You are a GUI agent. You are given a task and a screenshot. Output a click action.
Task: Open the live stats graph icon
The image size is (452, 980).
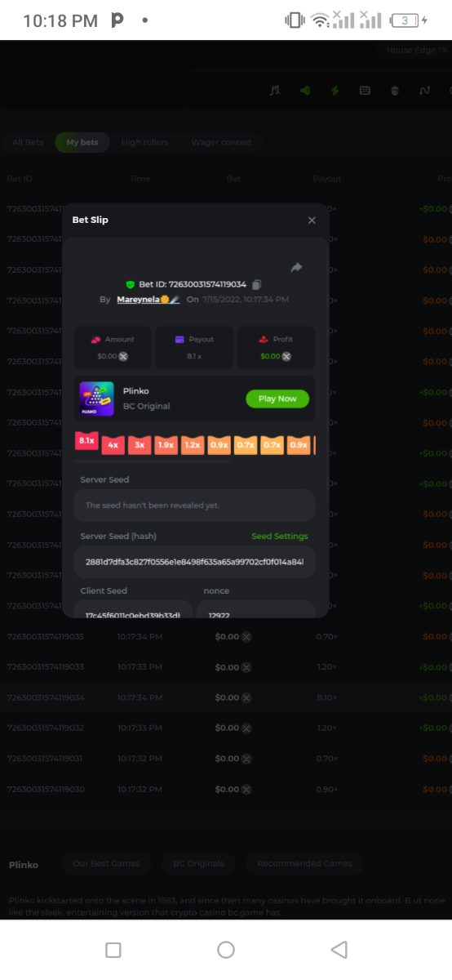[424, 91]
